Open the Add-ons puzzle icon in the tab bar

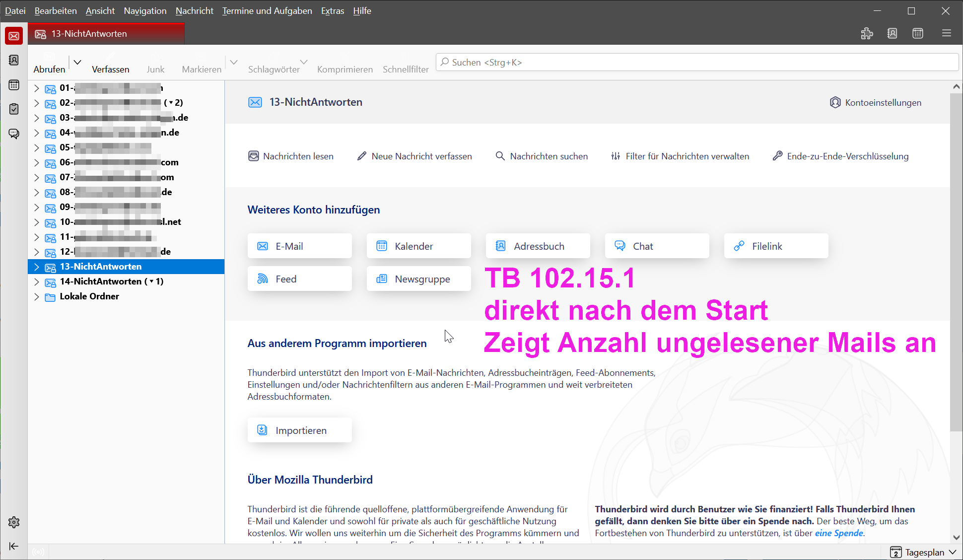click(x=867, y=33)
